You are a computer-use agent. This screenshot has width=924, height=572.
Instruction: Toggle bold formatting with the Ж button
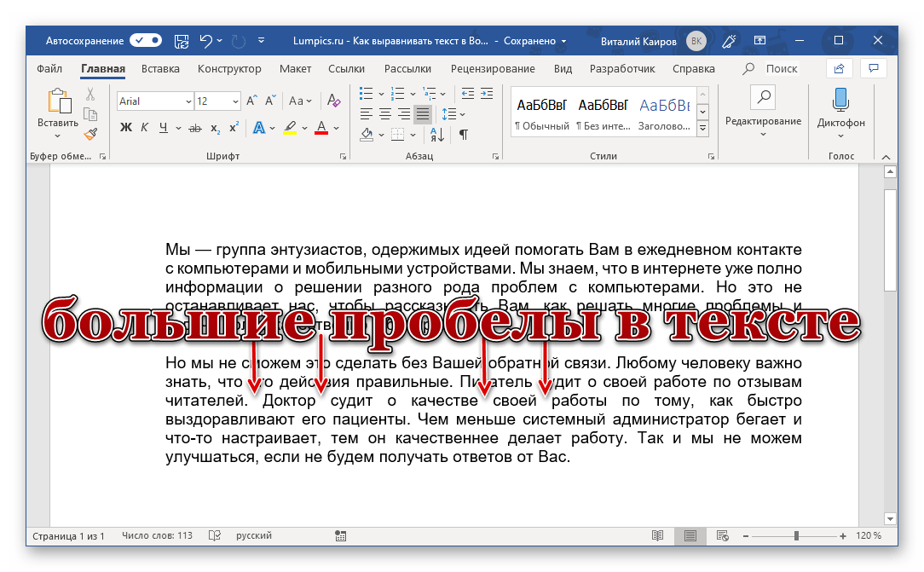pyautogui.click(x=126, y=128)
